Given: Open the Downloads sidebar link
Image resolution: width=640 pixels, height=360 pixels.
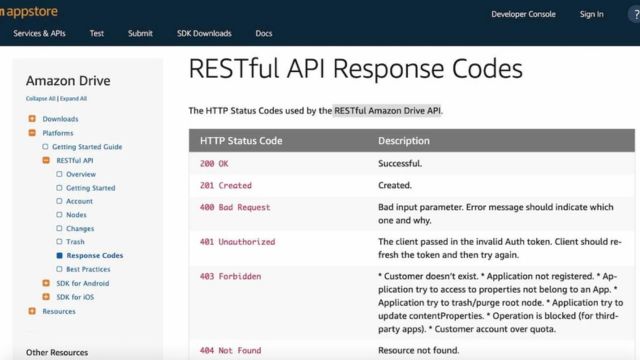Looking at the screenshot, I should tap(60, 119).
